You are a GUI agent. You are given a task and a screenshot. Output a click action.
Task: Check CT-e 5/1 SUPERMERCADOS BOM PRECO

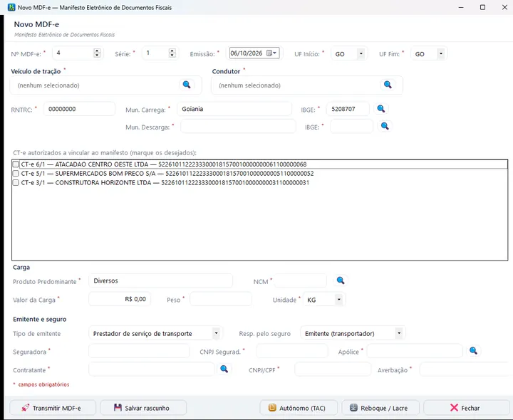click(16, 173)
